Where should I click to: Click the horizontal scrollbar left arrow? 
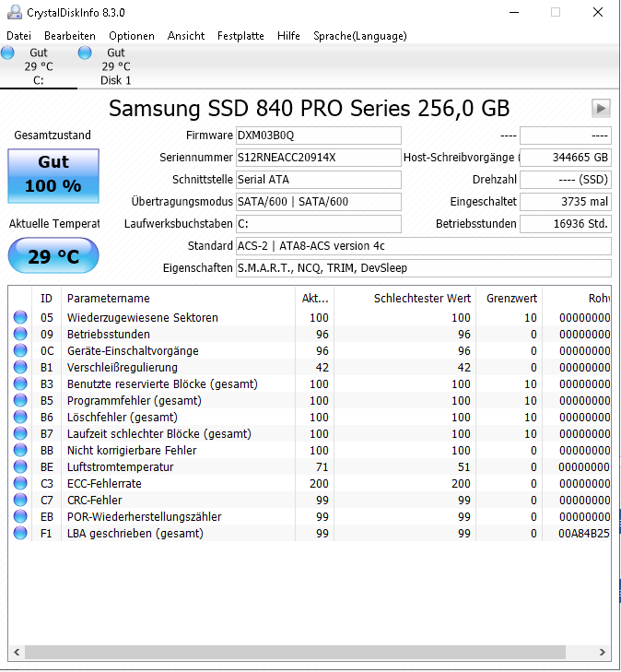[x=17, y=652]
